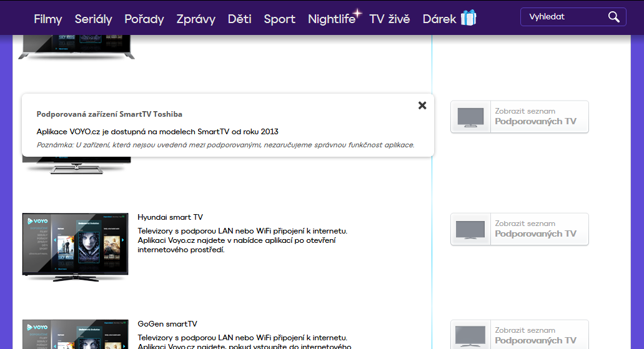644x349 pixels.
Task: Open the Zprávy section
Action: [196, 19]
